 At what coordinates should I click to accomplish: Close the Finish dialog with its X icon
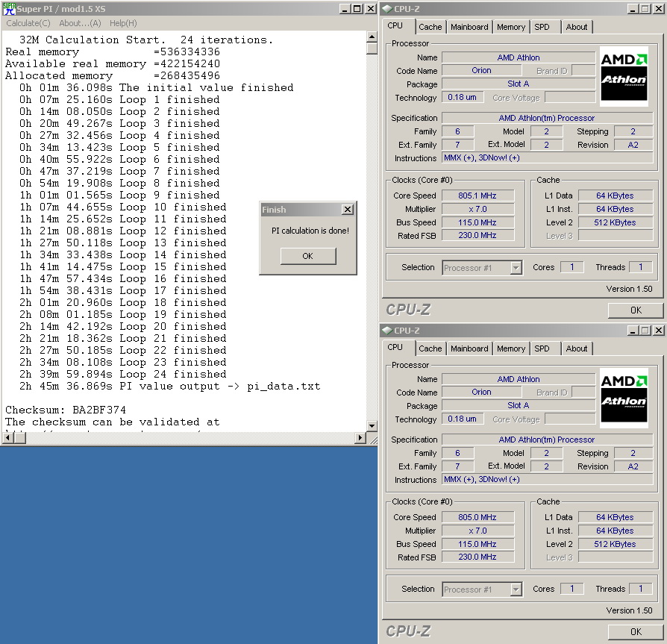348,209
